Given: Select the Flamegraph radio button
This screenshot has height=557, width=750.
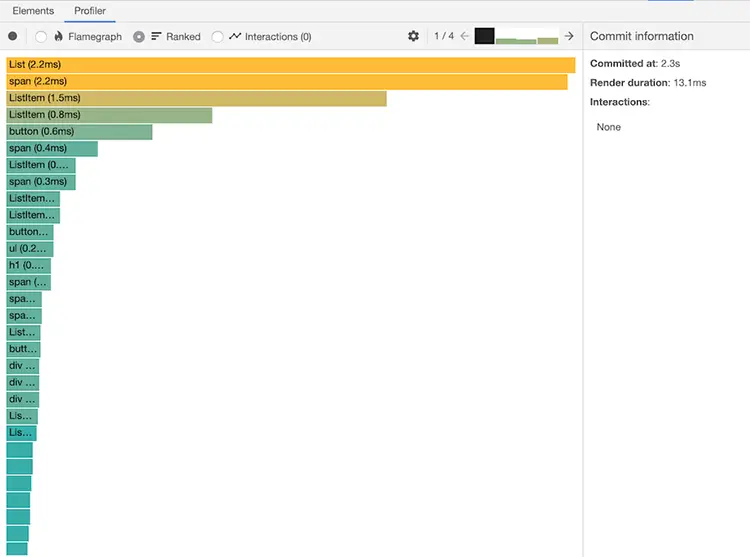Looking at the screenshot, I should [x=41, y=36].
